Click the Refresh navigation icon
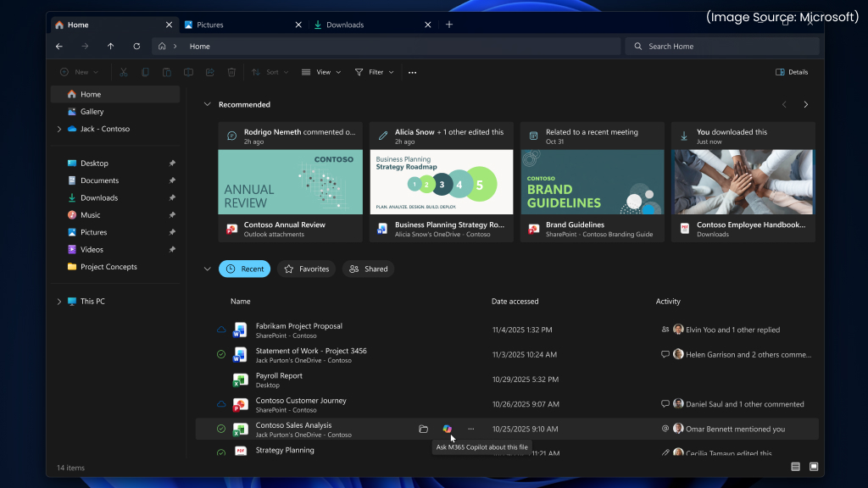This screenshot has height=488, width=868. tap(136, 47)
